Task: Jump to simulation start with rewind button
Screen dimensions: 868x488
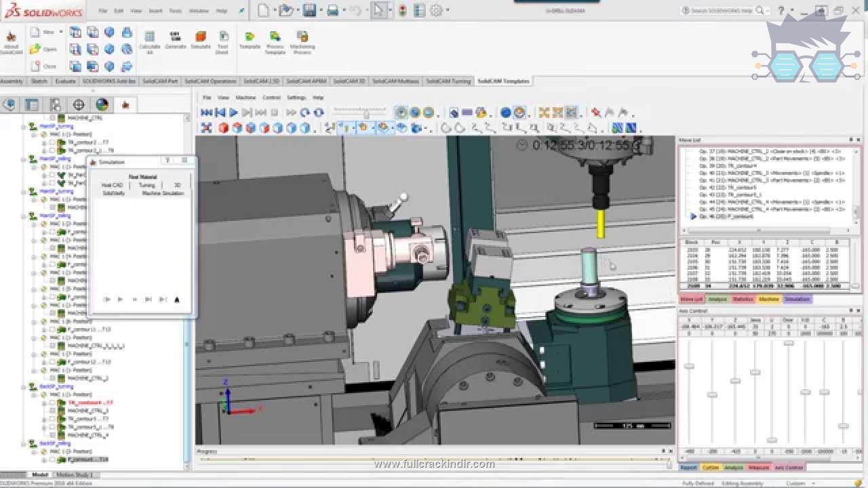Action: 207,113
